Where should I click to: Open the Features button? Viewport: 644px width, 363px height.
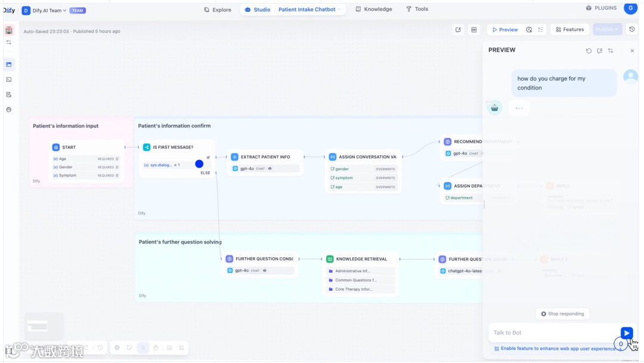tap(569, 30)
